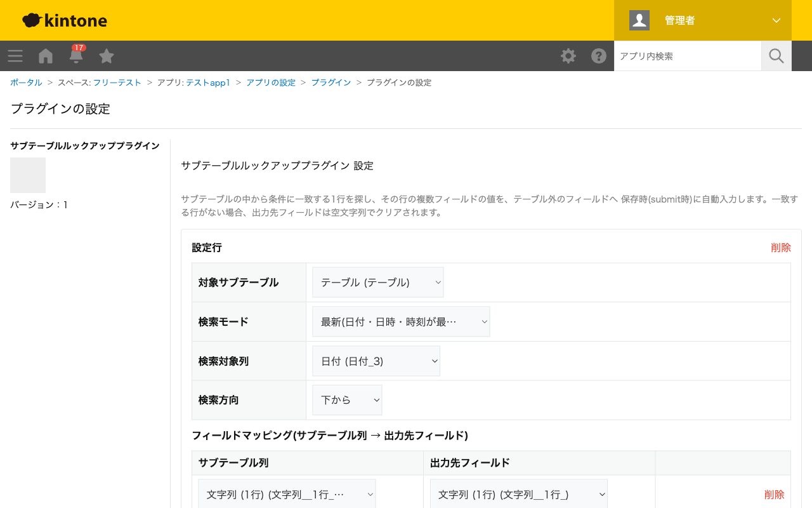Click the 管理者 user avatar icon
The width and height of the screenshot is (812, 508).
click(639, 20)
